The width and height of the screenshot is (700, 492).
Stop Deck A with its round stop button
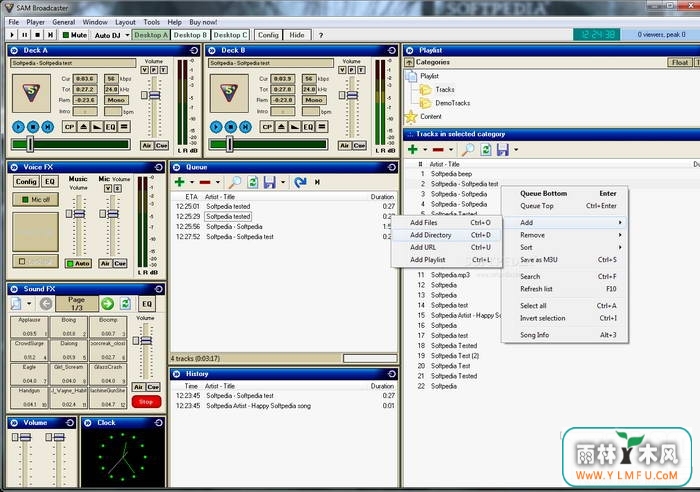pos(33,127)
